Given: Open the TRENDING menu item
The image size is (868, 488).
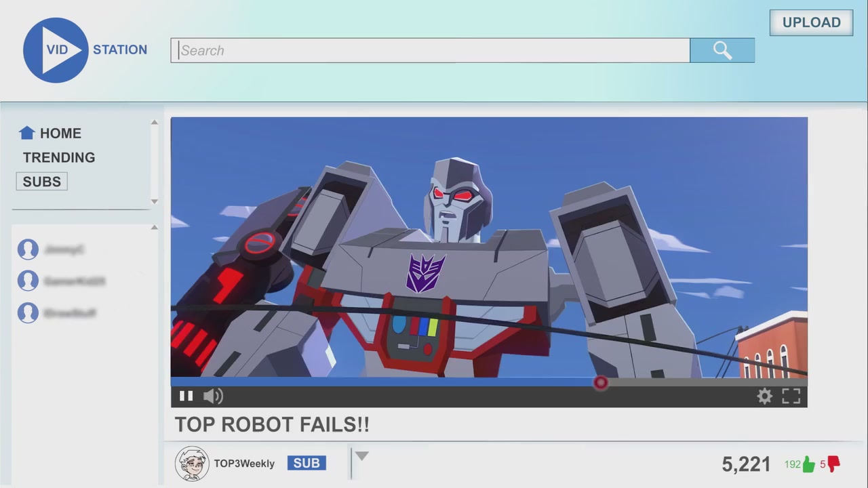Looking at the screenshot, I should pyautogui.click(x=59, y=157).
